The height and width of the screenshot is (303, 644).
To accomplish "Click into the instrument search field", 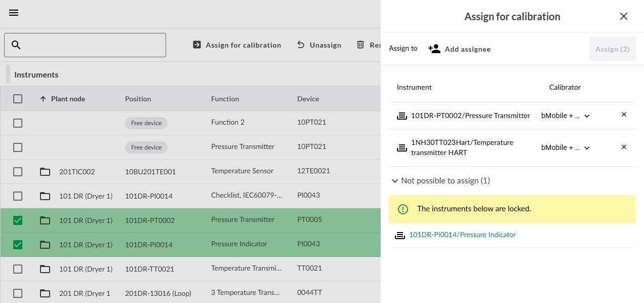I will pyautogui.click(x=94, y=45).
